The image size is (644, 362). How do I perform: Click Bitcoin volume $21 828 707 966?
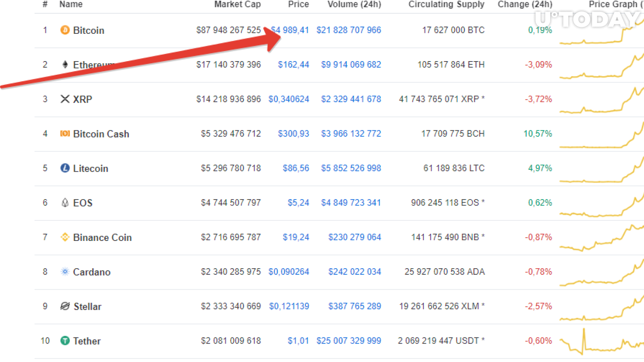(349, 30)
